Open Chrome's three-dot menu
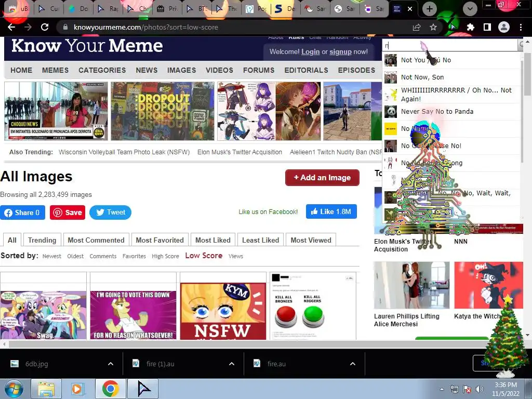This screenshot has height=399, width=532. click(521, 27)
